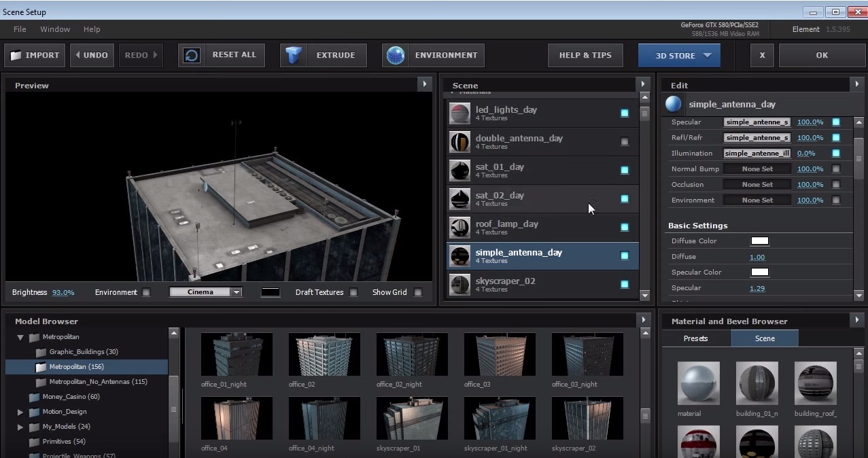Select the Extrude tool icon
The width and height of the screenshot is (868, 458).
coord(294,55)
